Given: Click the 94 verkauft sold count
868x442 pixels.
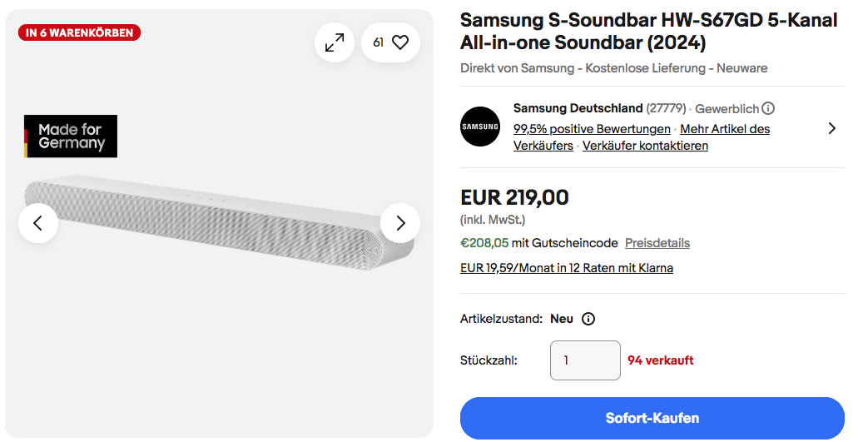Looking at the screenshot, I should (x=661, y=360).
